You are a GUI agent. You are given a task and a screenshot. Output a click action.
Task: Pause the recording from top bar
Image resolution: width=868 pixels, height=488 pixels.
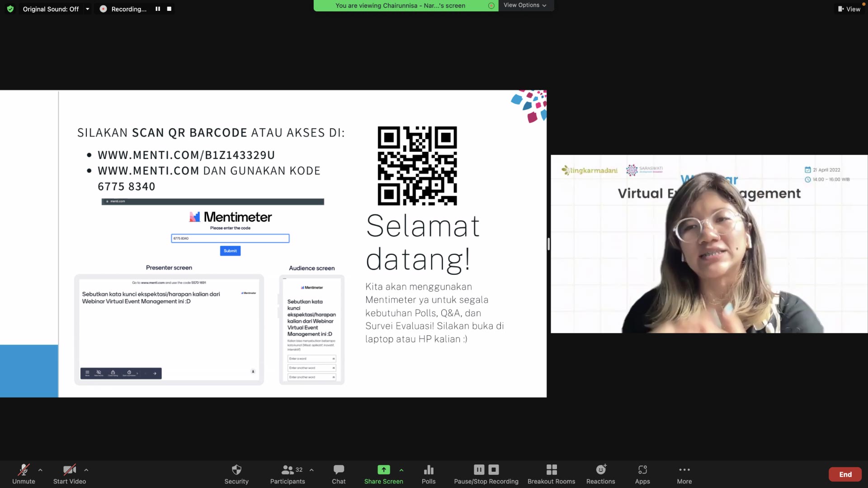tap(158, 9)
